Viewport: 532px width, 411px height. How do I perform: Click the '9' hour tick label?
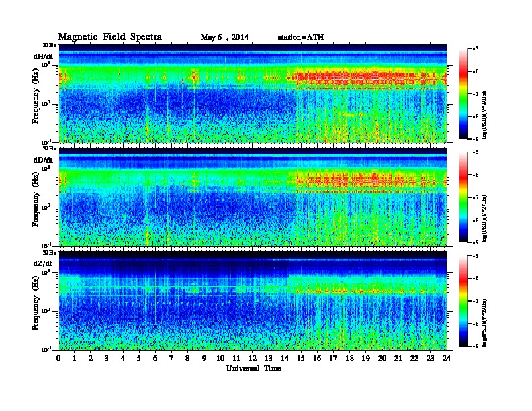click(204, 358)
